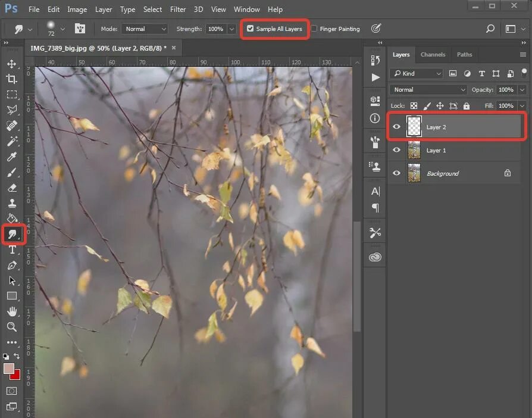Open the Strength slider dropdown arrow

click(x=231, y=29)
